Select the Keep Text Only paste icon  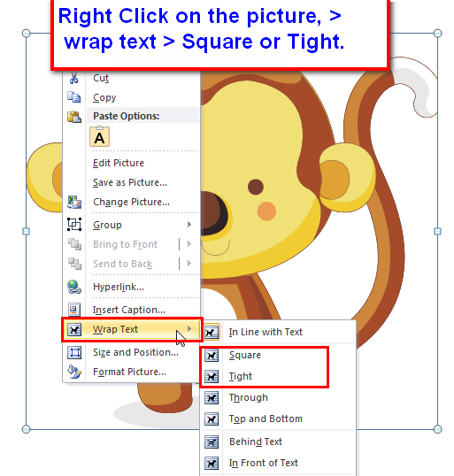(x=100, y=136)
